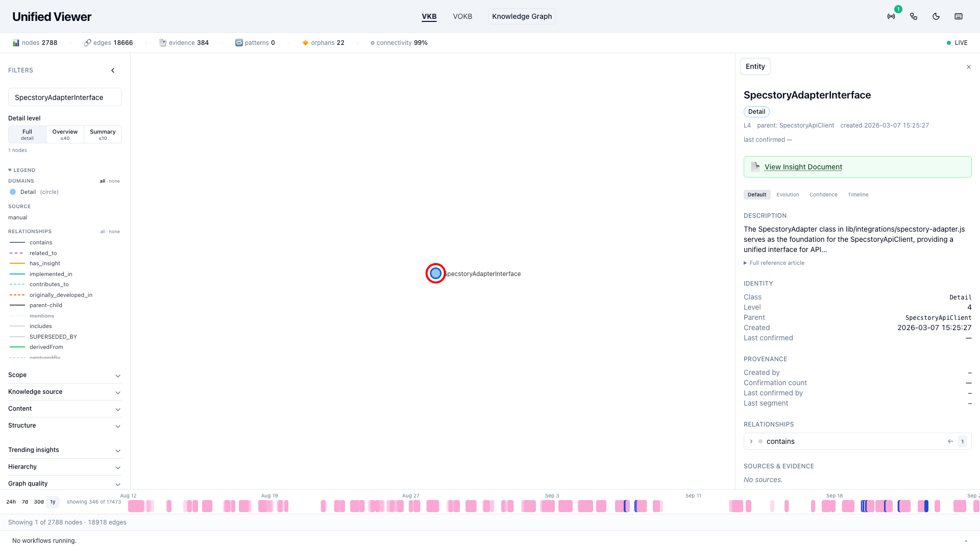Viewport: 980px width, 551px height.
Task: Select the SpecstoryAdapterInterface graph node
Action: click(435, 273)
